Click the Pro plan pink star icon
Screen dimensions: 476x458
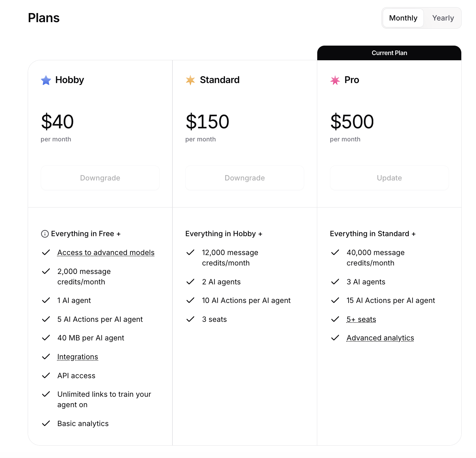[335, 80]
